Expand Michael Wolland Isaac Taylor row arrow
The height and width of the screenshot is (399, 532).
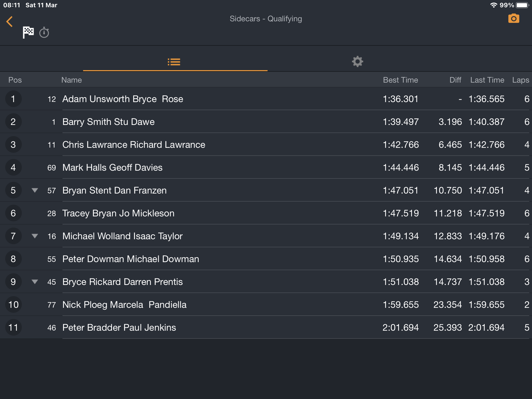[35, 236]
